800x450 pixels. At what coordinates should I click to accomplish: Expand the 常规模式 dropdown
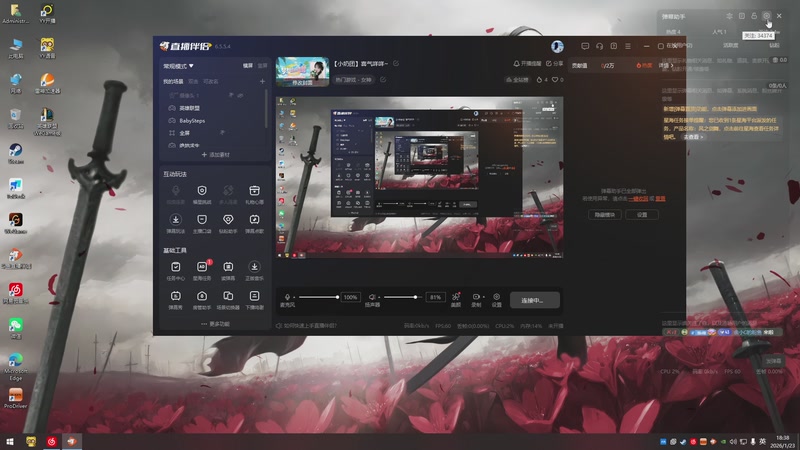[x=178, y=66]
